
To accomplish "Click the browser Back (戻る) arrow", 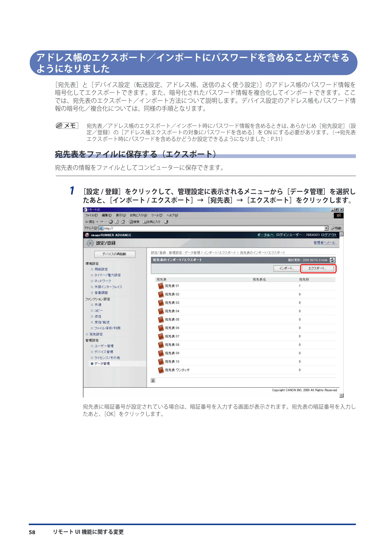I will coord(90,222).
